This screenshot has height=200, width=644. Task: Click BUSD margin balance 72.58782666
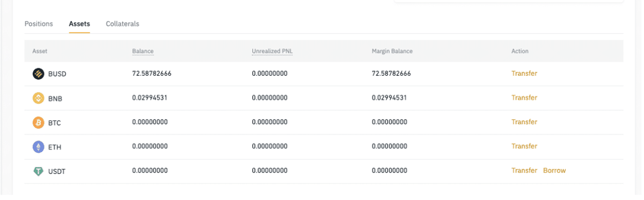[391, 74]
